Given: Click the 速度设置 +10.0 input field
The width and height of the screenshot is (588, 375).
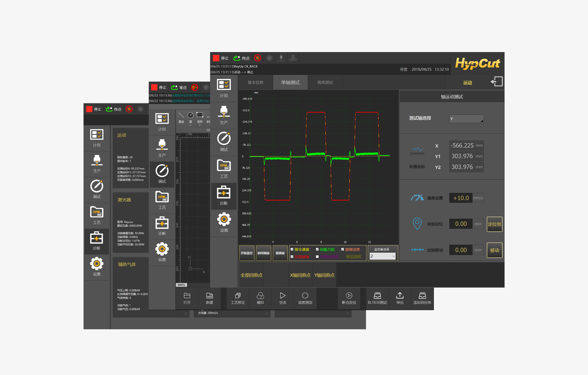Looking at the screenshot, I should click(x=461, y=198).
